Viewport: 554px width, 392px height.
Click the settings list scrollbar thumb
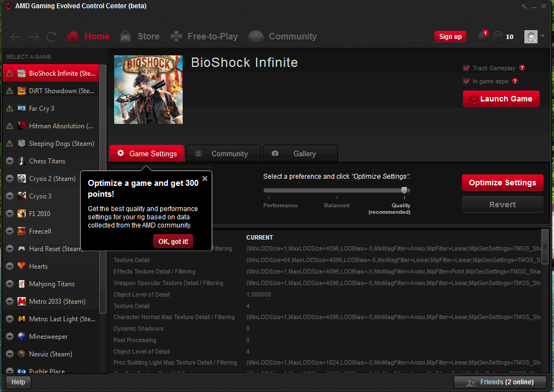pyautogui.click(x=545, y=247)
